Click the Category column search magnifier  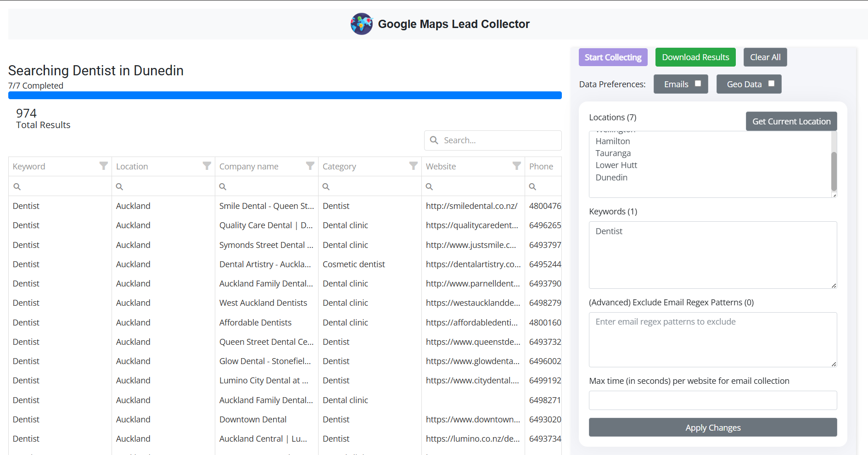[x=326, y=186]
